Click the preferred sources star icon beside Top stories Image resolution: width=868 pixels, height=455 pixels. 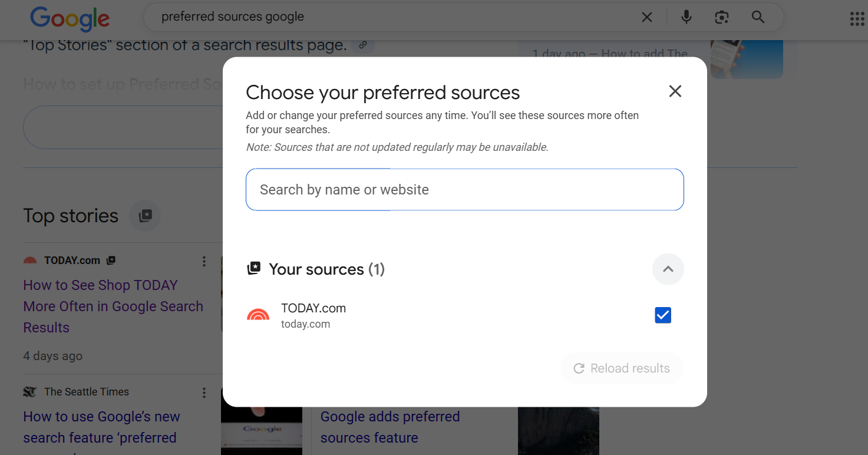coord(145,216)
